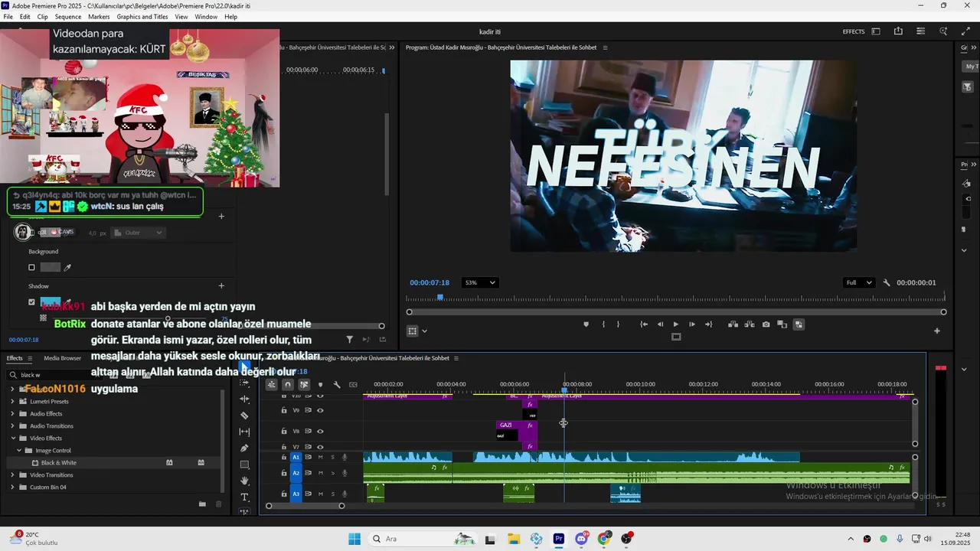Expand the Lumetri Presets folder

click(12, 401)
